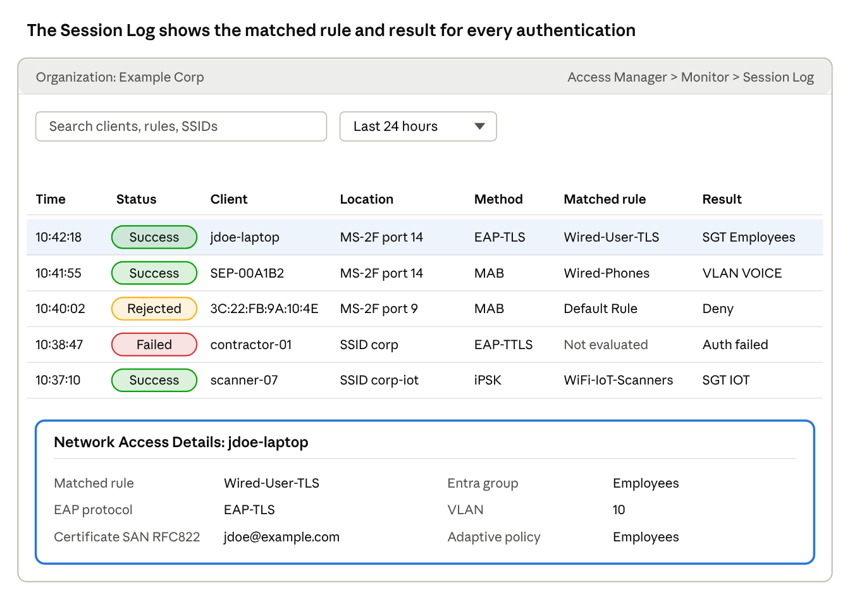Click the 3C:22:FB:9A:10:4E client entry

coord(264,309)
